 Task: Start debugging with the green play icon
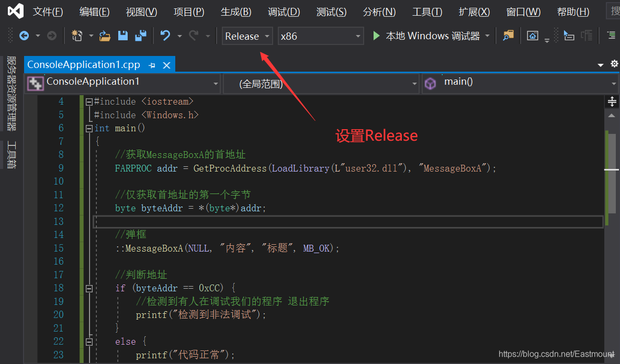[376, 36]
